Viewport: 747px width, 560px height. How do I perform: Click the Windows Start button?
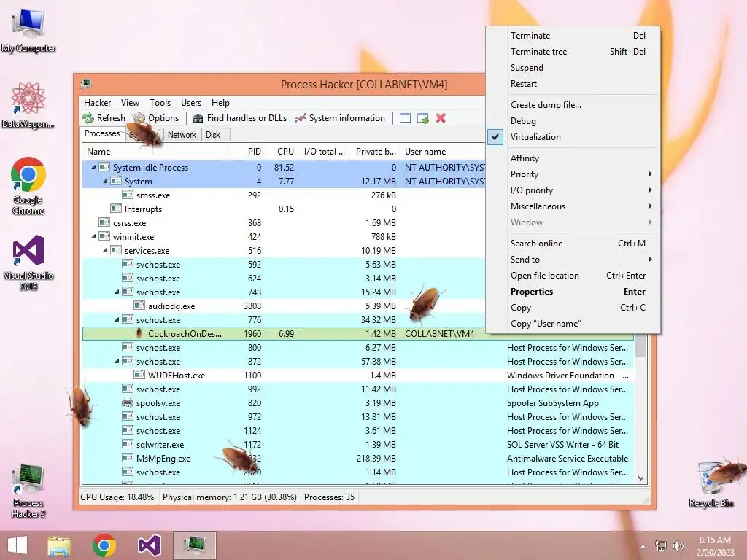click(x=18, y=545)
